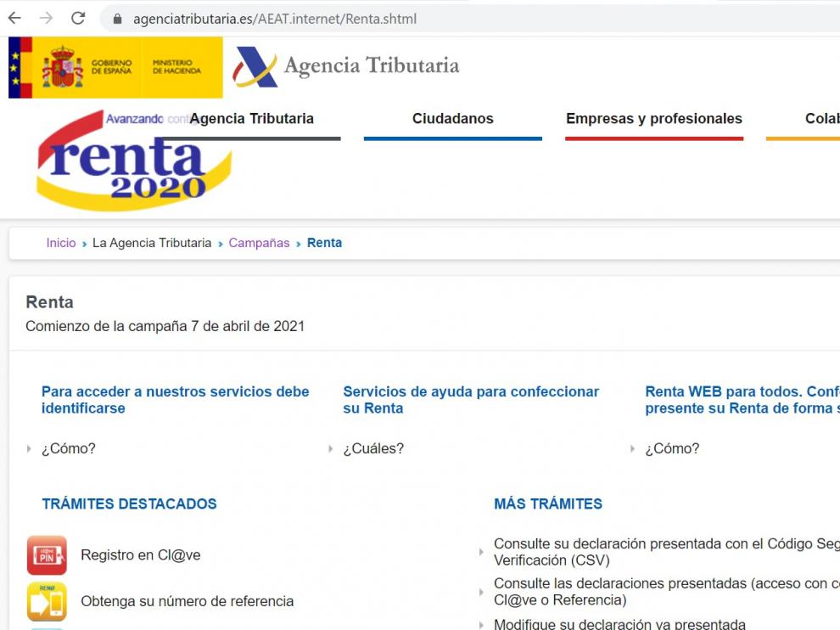The image size is (840, 630).
Task: Open 'Para acceder a nuestros servicios' heading link
Action: click(x=175, y=400)
